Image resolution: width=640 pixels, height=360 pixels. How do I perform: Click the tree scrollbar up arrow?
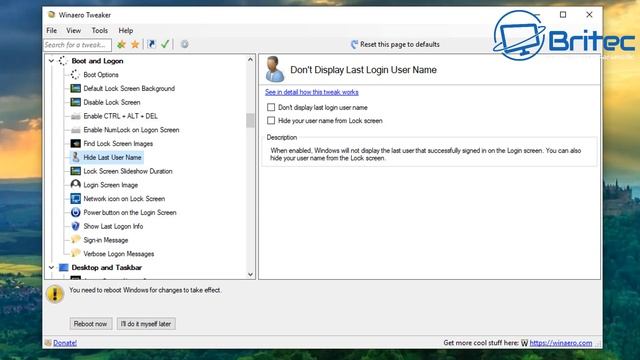click(250, 60)
